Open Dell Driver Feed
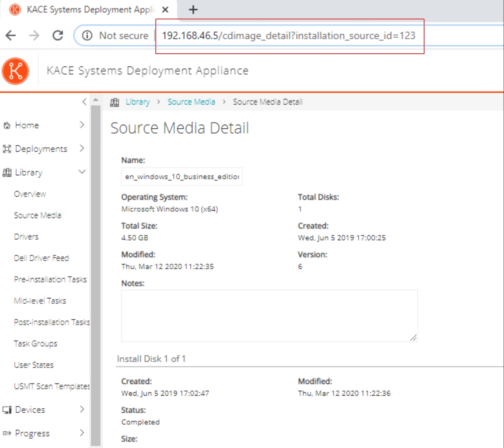This screenshot has height=448, width=504. click(42, 258)
